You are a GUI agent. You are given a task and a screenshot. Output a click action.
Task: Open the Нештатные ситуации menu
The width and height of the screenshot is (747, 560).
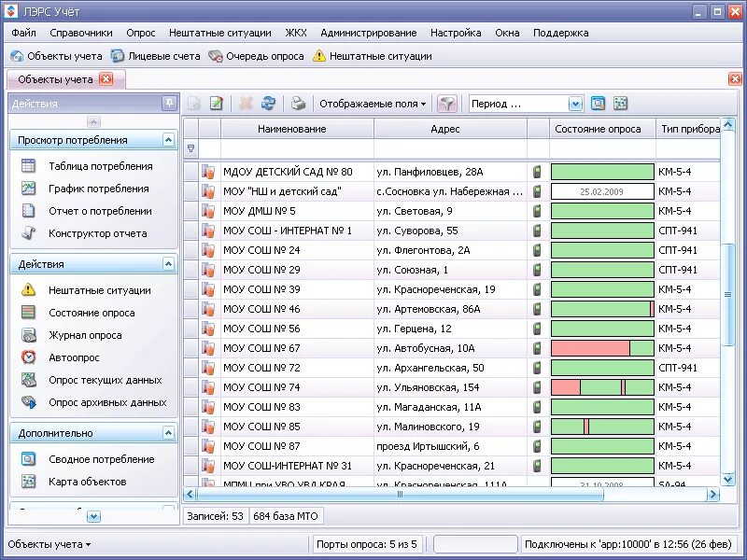[x=220, y=33]
